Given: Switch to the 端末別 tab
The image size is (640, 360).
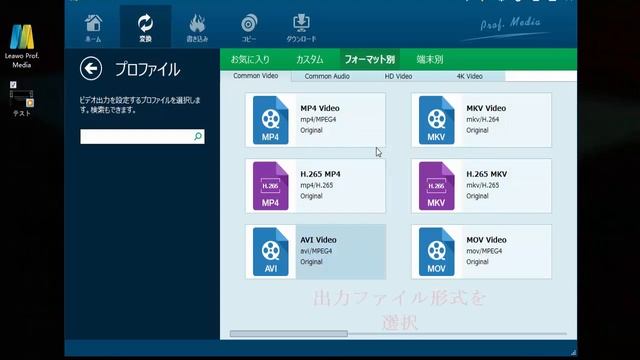Looking at the screenshot, I should (430, 60).
